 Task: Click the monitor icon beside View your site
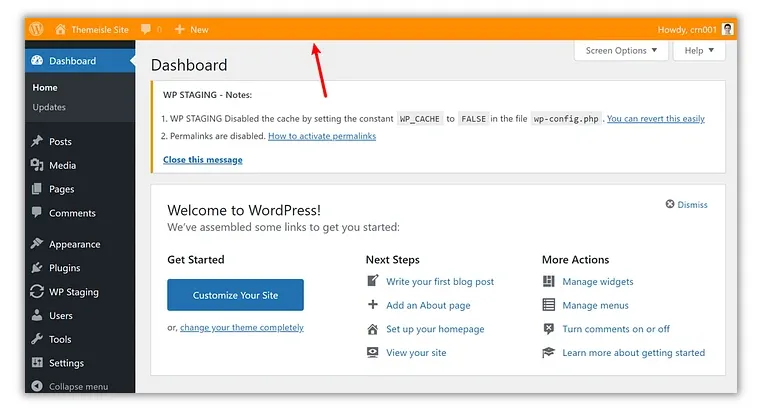373,352
